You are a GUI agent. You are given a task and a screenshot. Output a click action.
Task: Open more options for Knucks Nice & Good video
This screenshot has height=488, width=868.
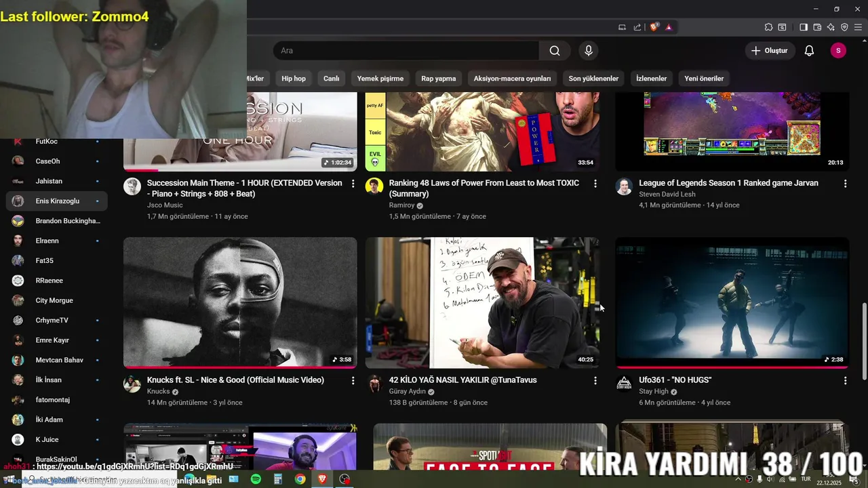pos(353,381)
